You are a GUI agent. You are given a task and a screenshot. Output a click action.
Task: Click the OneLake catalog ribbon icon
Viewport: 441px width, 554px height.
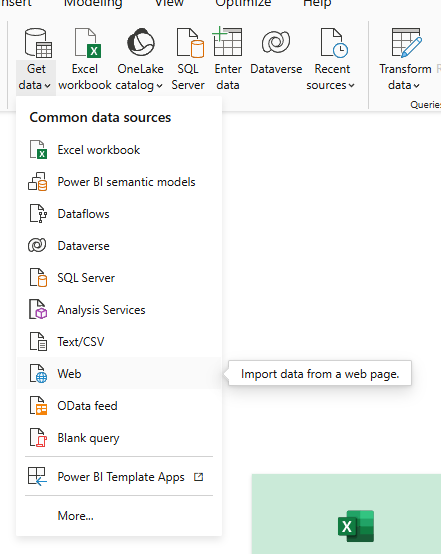click(141, 43)
